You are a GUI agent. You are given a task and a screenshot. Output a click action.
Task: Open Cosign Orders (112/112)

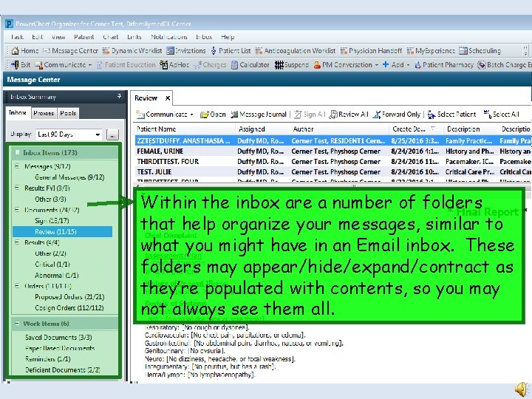pos(69,307)
